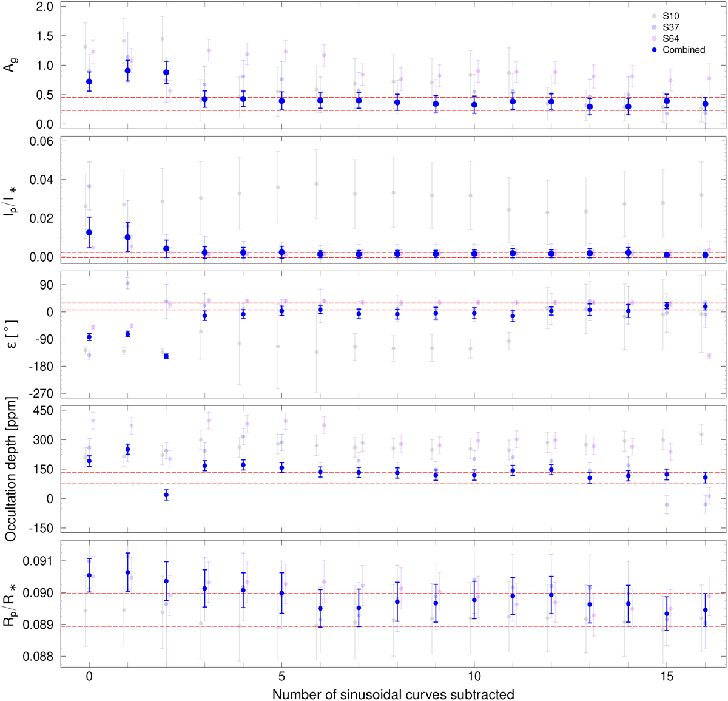Click the x-axis title 'Number of sinusoidal curves subtracted'

(x=393, y=694)
